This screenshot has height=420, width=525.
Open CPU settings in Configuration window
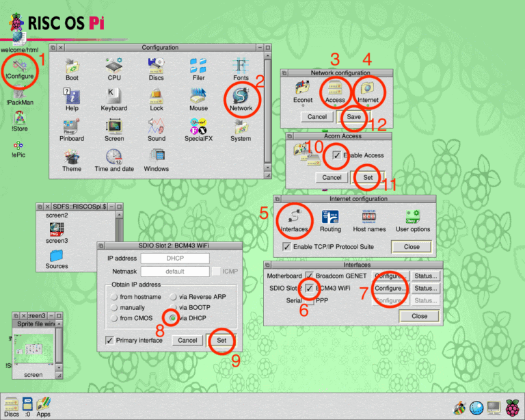click(x=114, y=70)
